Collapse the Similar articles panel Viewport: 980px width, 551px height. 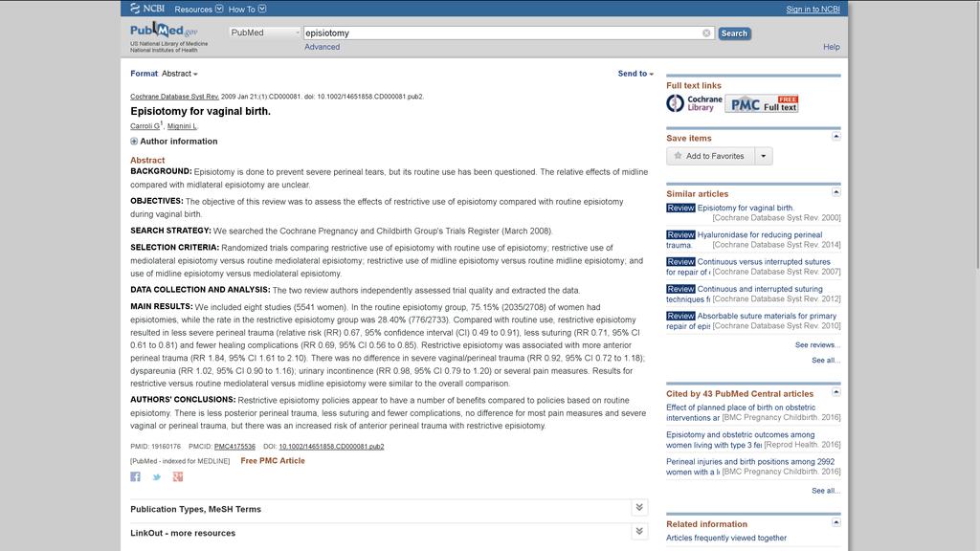835,191
